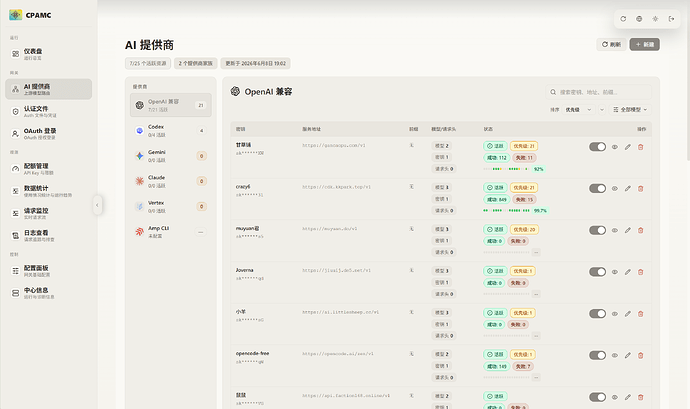This screenshot has width=690, height=409.
Task: Click the 优先级: 20 badge for muyuan
Action: point(525,229)
